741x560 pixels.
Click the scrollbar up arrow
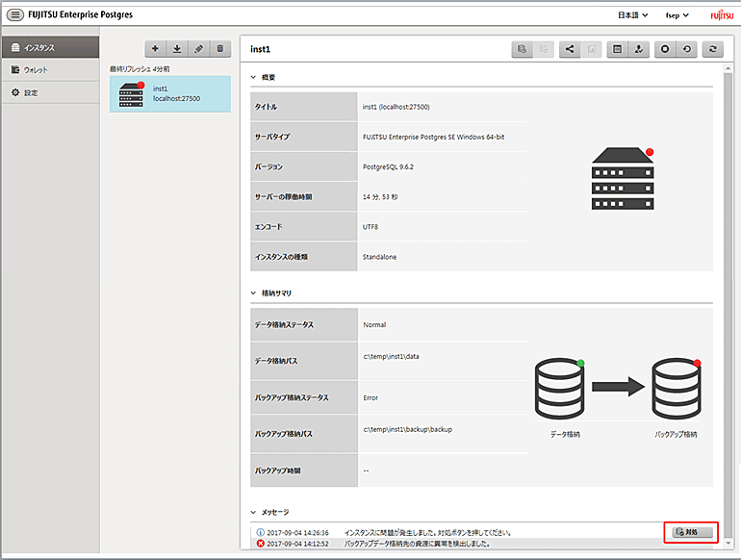728,69
